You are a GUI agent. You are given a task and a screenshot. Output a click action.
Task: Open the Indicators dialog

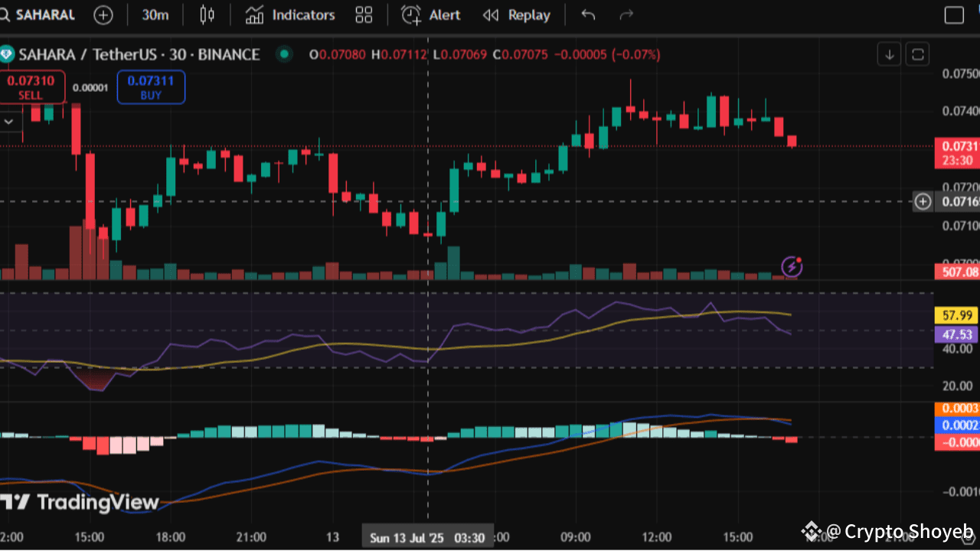coord(290,15)
